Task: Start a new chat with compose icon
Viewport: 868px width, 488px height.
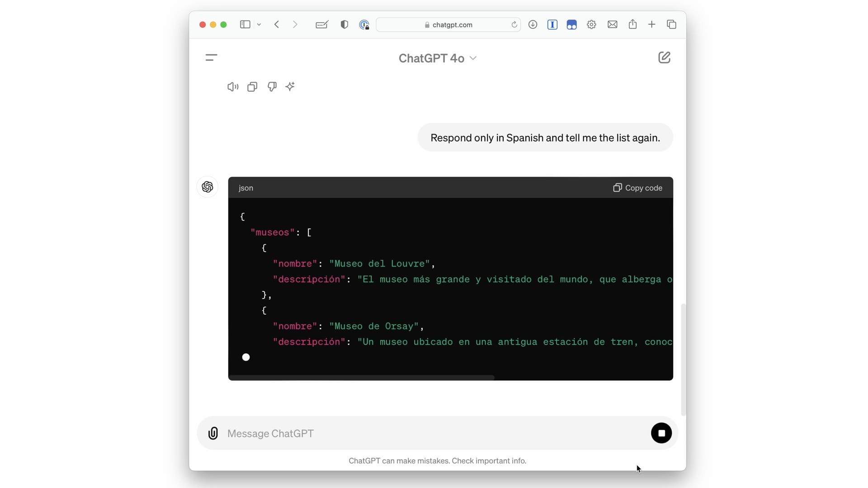Action: (x=664, y=58)
